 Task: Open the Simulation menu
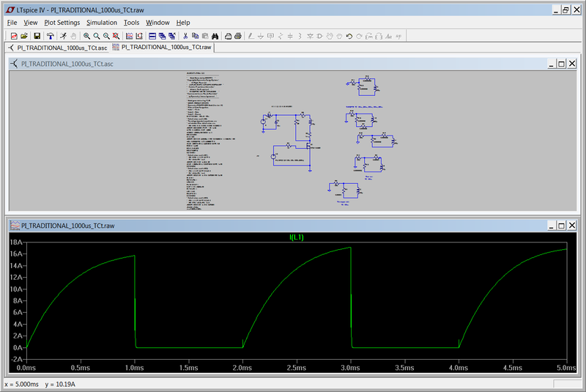click(101, 23)
